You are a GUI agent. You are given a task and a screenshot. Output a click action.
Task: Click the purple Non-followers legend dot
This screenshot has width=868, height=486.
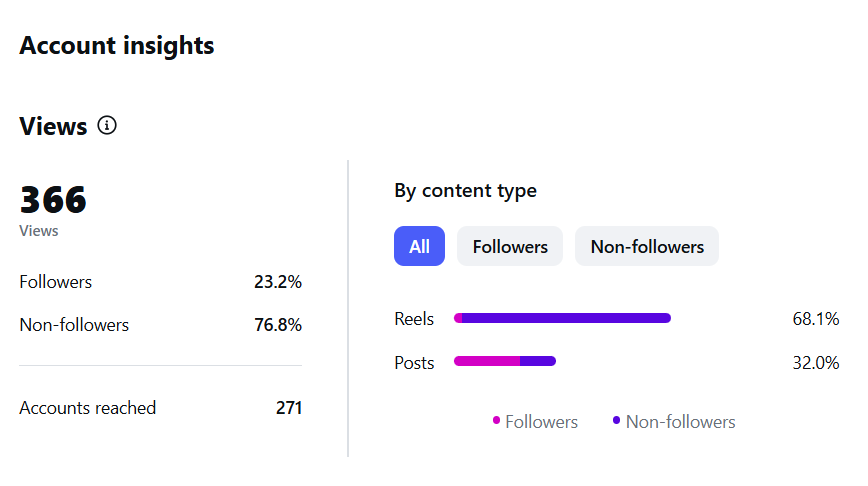coord(616,420)
